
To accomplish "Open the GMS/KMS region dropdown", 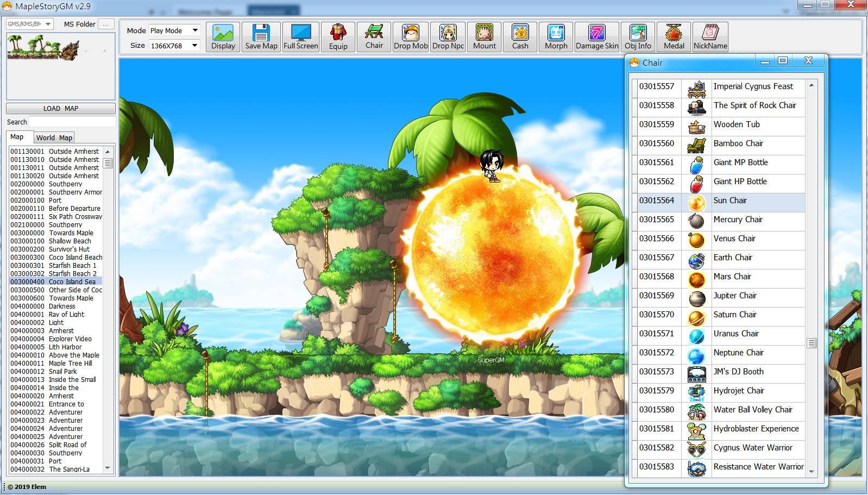I will 29,24.
